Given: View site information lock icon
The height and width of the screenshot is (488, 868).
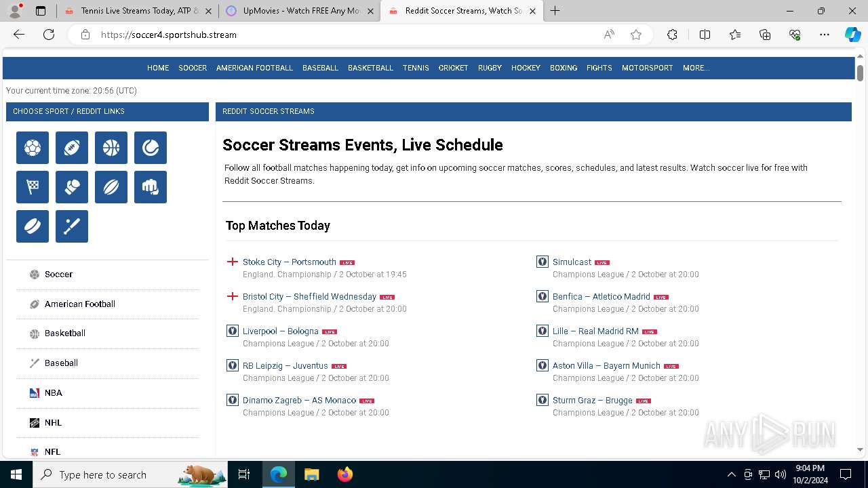Looking at the screenshot, I should click(85, 35).
